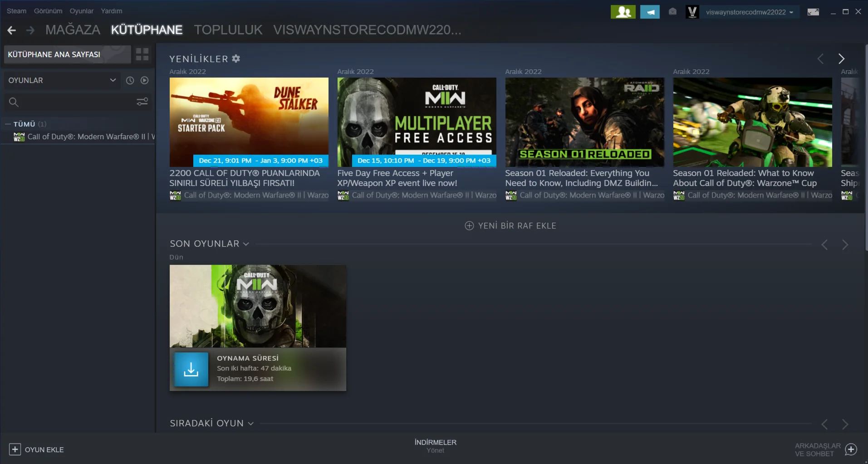Click game name under Dune Stalker news card

256,195
